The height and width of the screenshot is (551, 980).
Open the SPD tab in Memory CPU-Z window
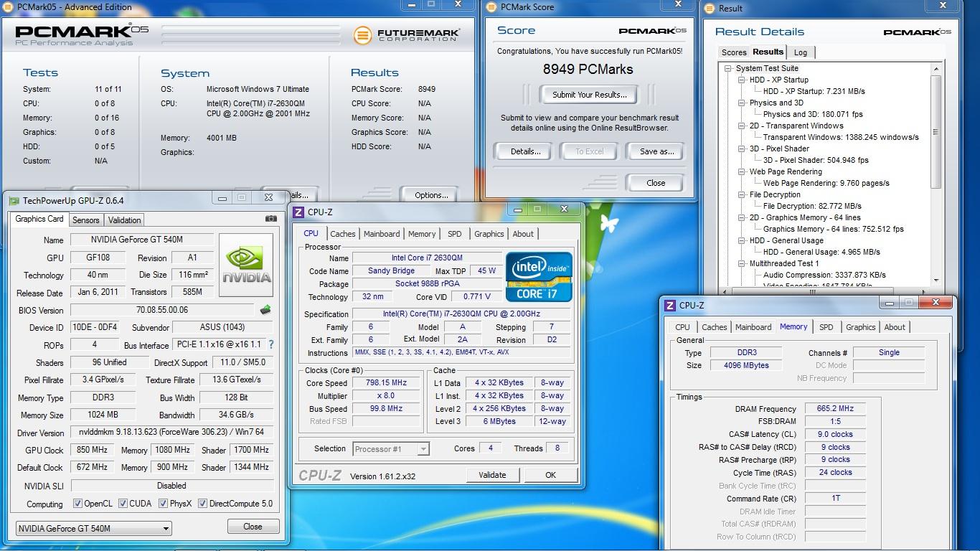826,327
